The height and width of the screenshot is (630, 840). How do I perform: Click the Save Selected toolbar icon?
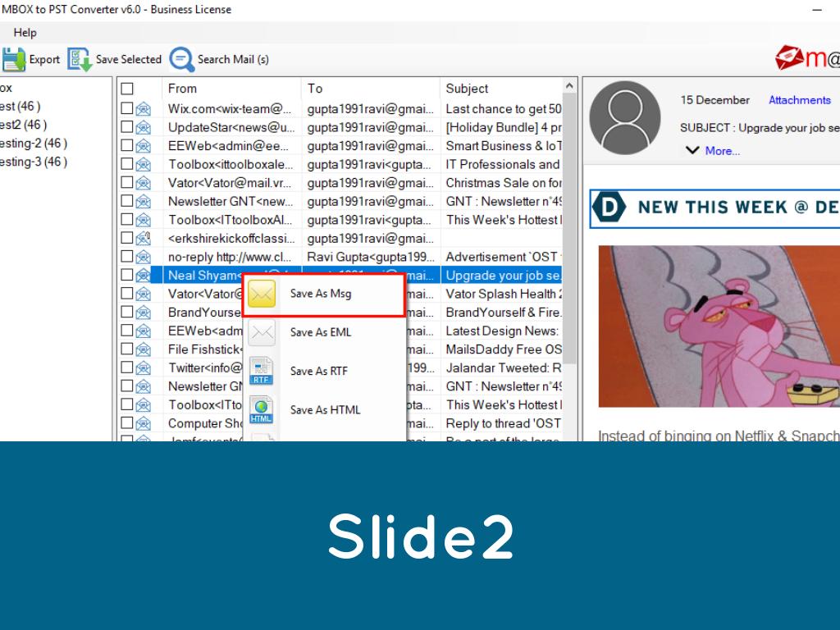pos(80,59)
